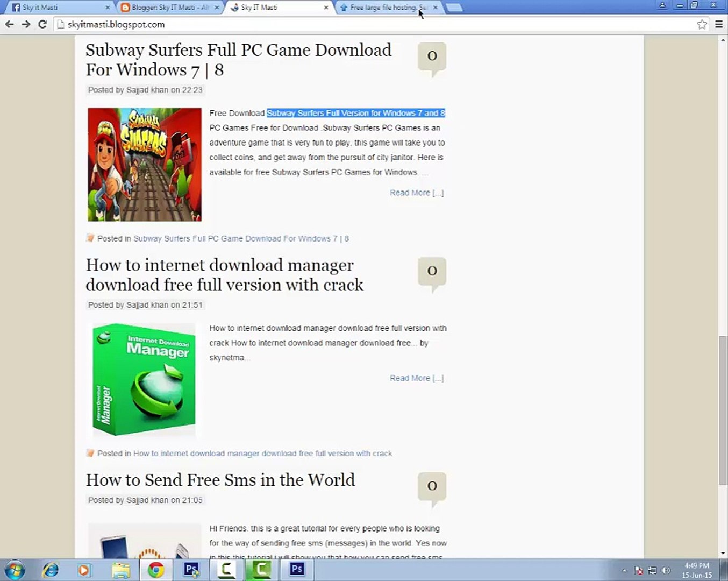This screenshot has width=728, height=581.
Task: Open the Windows Start menu
Action: 15,570
